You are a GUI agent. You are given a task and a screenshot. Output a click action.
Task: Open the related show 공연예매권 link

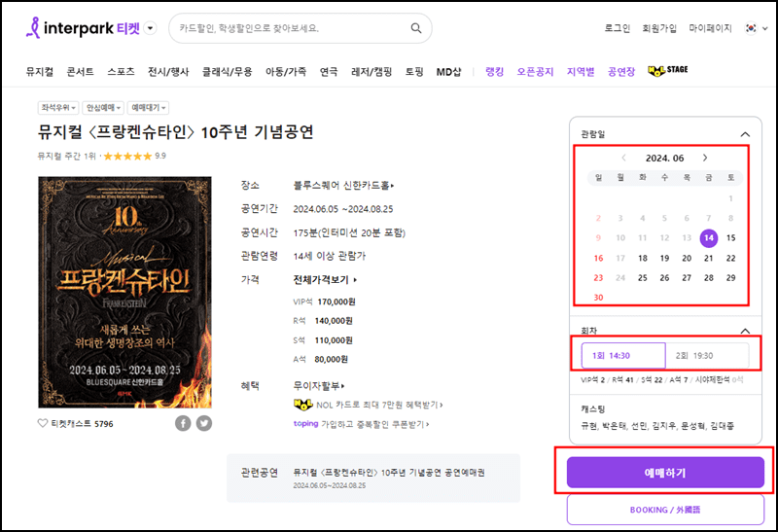click(388, 473)
